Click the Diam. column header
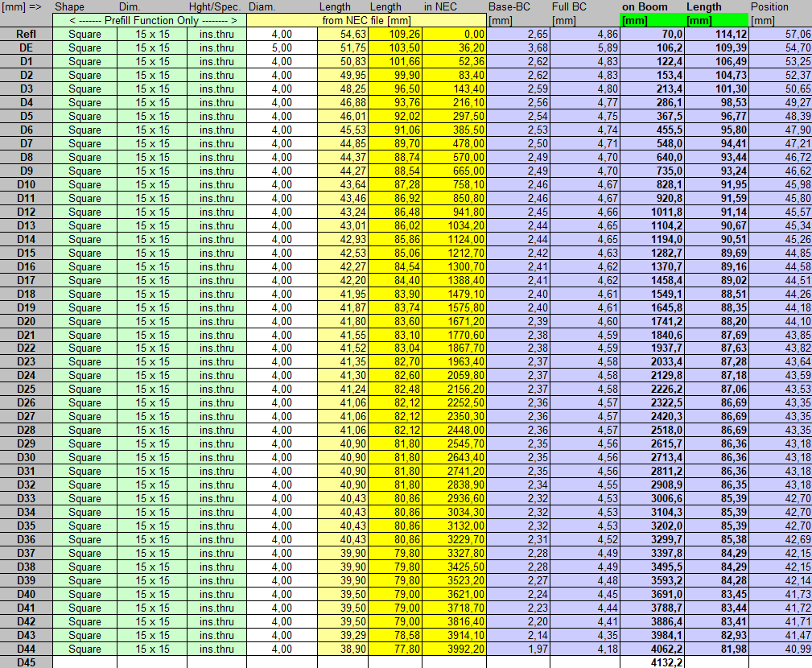The height and width of the screenshot is (668, 812). 262,6
